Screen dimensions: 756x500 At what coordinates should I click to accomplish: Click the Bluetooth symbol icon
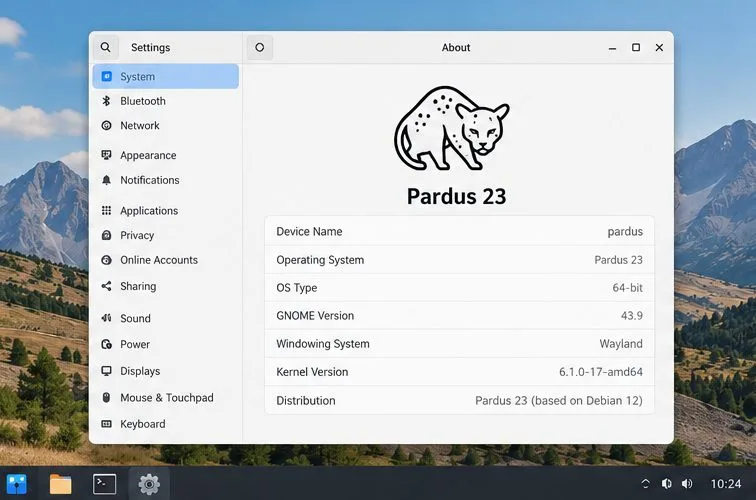click(107, 101)
